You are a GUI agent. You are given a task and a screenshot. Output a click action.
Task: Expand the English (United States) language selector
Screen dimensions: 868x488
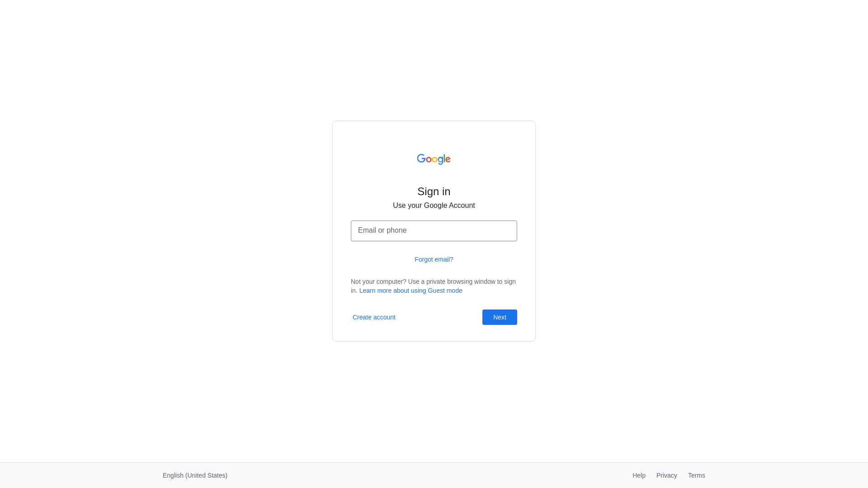195,475
